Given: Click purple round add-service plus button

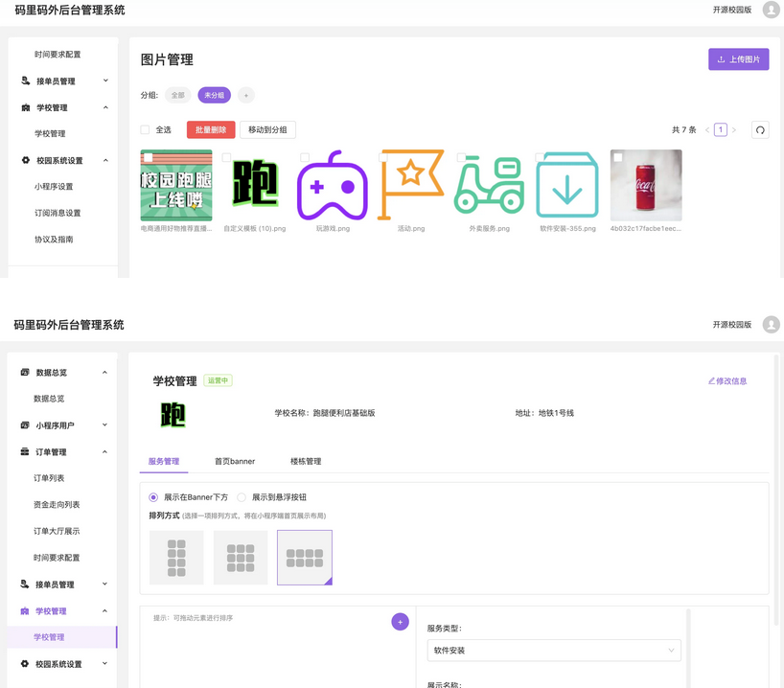Looking at the screenshot, I should [400, 622].
